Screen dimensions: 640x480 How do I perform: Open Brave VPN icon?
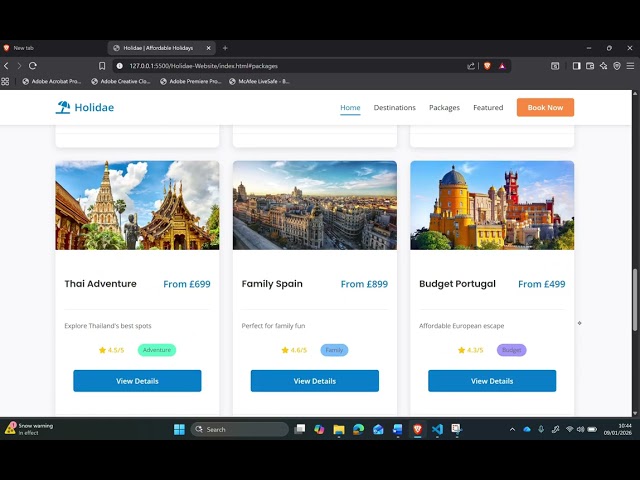(617, 66)
